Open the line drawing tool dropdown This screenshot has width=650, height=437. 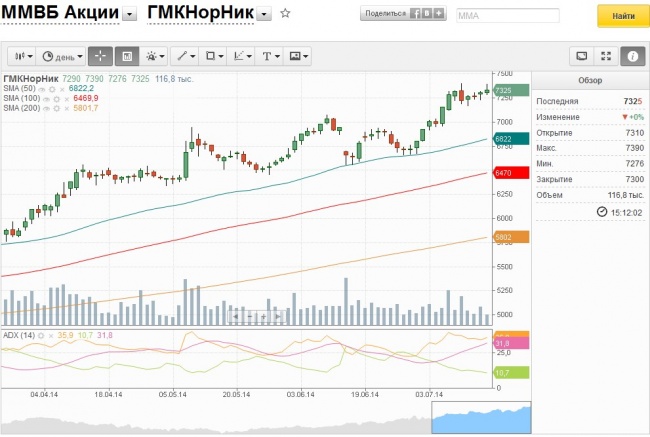pyautogui.click(x=185, y=56)
